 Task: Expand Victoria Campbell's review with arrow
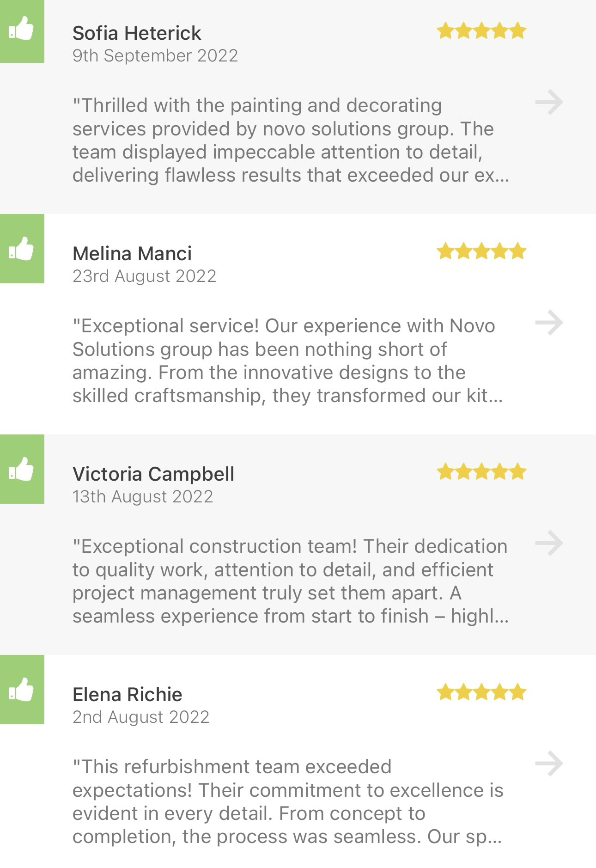tap(549, 543)
